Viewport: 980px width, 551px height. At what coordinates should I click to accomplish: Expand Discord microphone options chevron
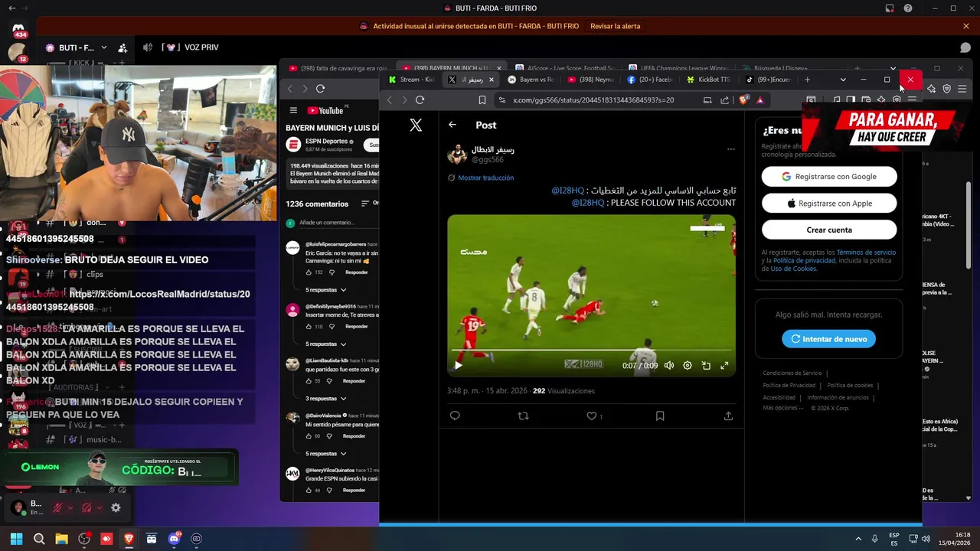coord(70,507)
